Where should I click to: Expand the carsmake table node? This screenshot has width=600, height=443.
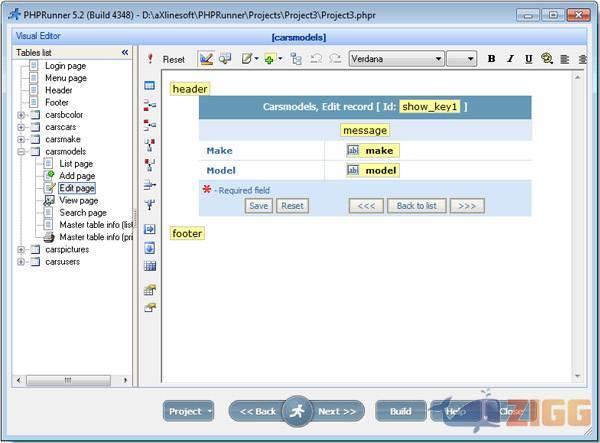pos(21,139)
